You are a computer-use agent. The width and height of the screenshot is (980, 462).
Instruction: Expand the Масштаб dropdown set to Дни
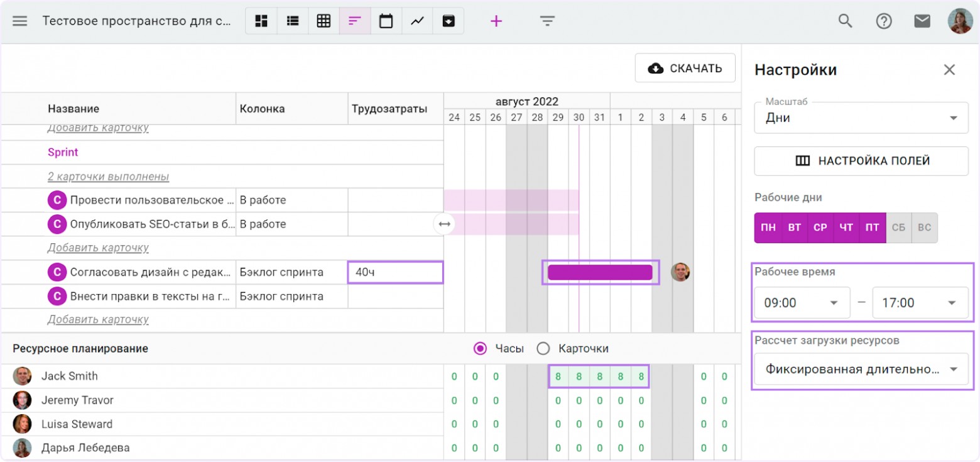coord(861,118)
